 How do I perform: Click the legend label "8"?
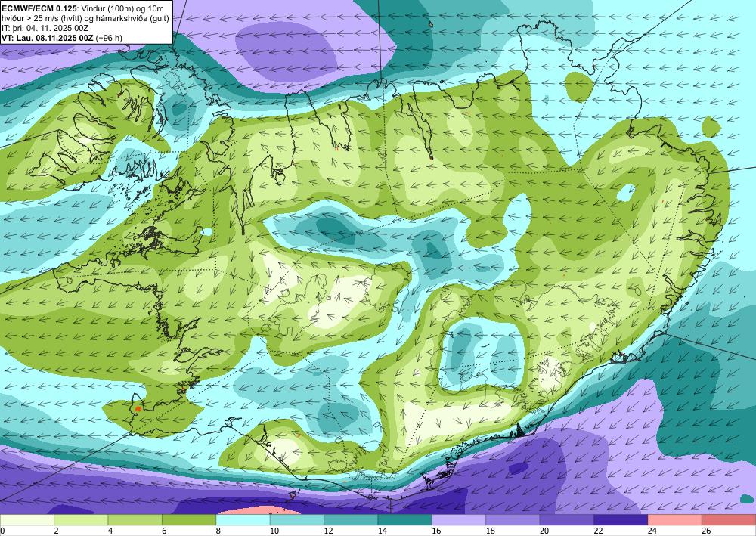point(218,531)
